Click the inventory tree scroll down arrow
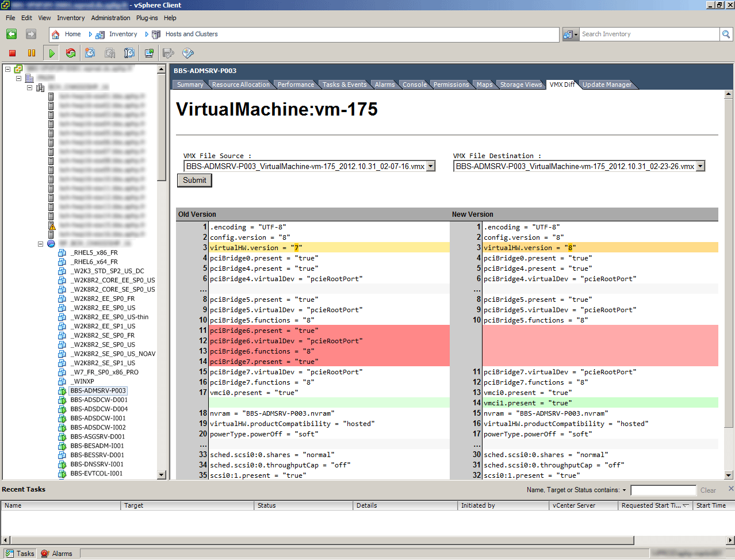Image resolution: width=735 pixels, height=560 pixels. coord(161,475)
